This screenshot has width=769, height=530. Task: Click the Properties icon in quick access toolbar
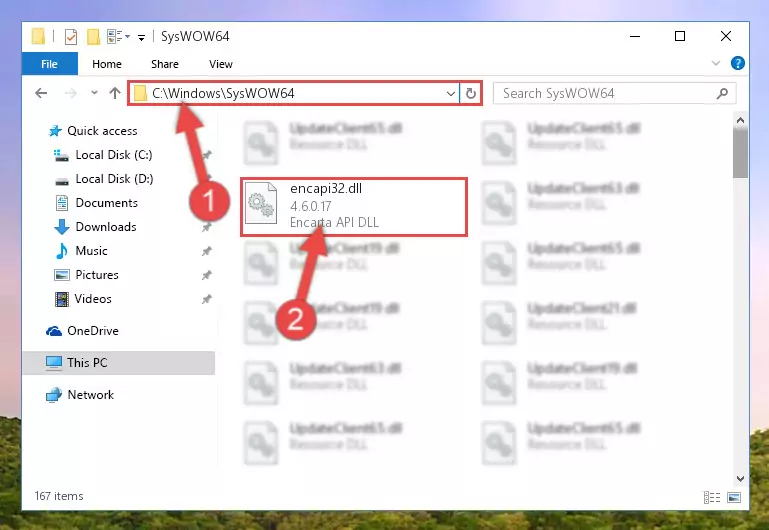click(71, 36)
